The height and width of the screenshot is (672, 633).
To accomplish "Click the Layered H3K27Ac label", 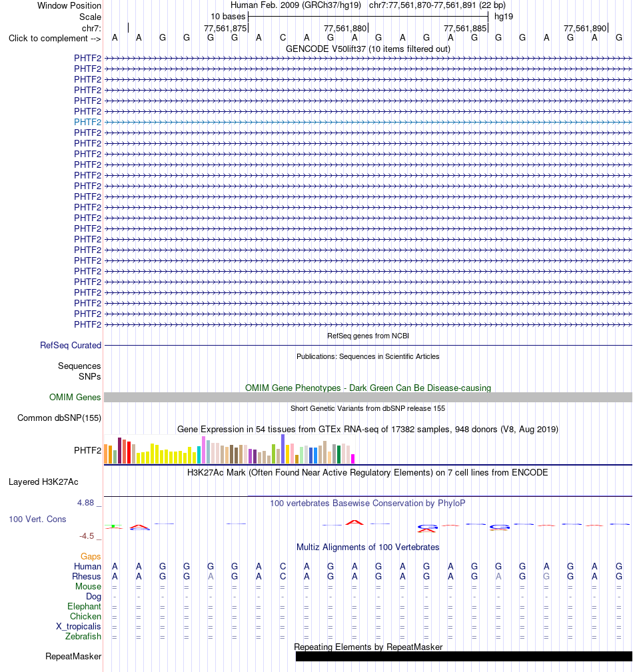I will coord(43,482).
